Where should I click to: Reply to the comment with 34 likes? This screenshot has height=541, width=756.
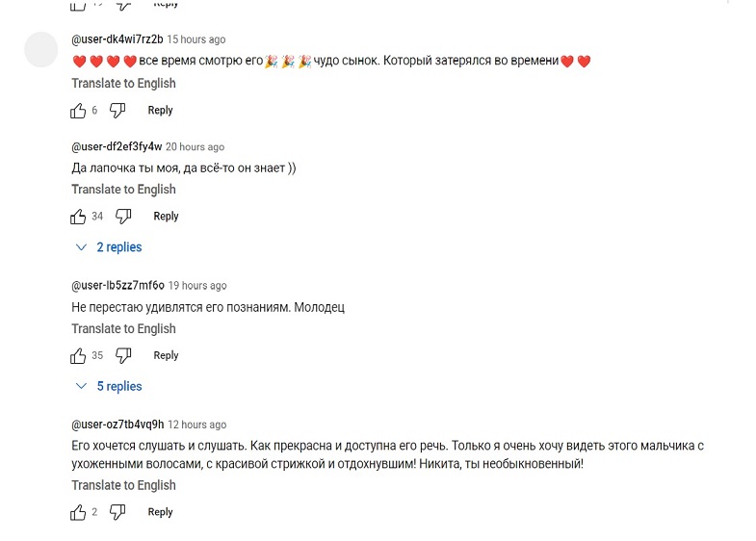pos(166,217)
